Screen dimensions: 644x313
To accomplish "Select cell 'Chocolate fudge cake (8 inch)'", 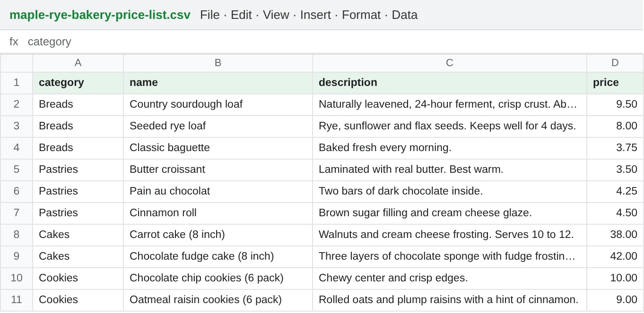I will coord(218,256).
